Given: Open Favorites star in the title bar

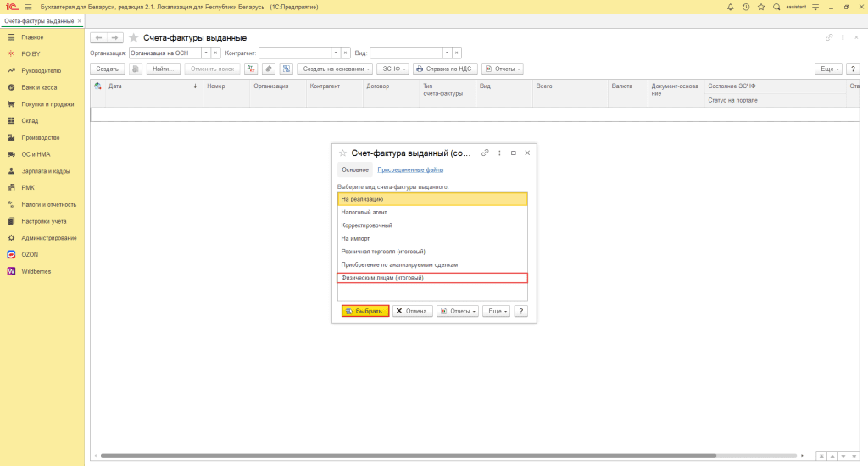Looking at the screenshot, I should [761, 7].
